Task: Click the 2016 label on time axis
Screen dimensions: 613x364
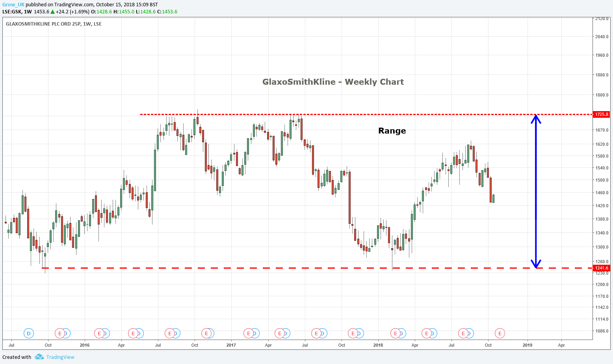Action: pos(84,345)
